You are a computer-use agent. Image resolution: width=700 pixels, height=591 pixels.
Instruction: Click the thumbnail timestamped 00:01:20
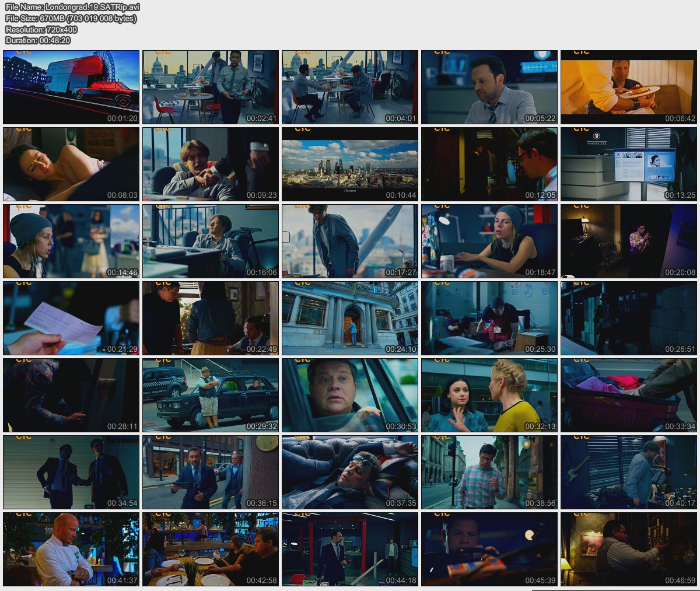pyautogui.click(x=71, y=87)
